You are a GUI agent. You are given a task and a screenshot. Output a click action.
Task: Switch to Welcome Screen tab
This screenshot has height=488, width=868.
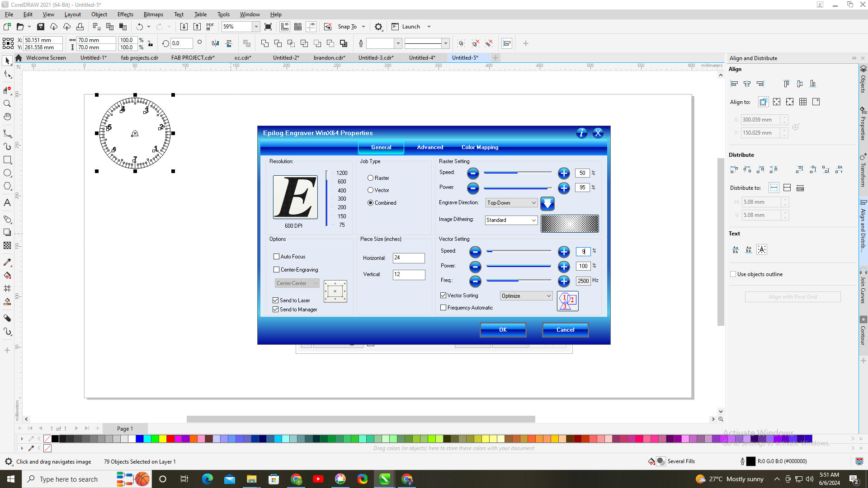point(46,58)
